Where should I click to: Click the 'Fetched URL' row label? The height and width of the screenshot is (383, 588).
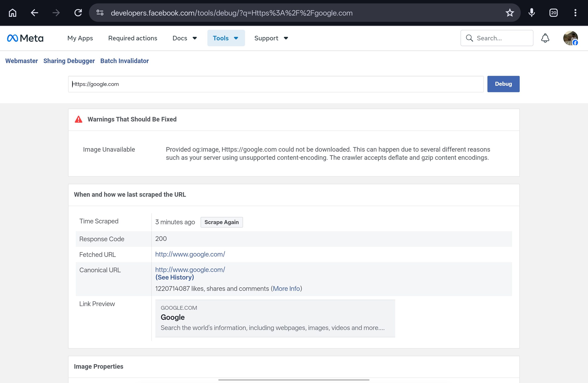coord(98,254)
